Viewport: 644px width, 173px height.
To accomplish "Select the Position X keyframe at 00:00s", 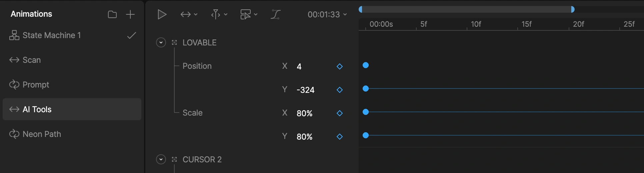I will tap(366, 65).
